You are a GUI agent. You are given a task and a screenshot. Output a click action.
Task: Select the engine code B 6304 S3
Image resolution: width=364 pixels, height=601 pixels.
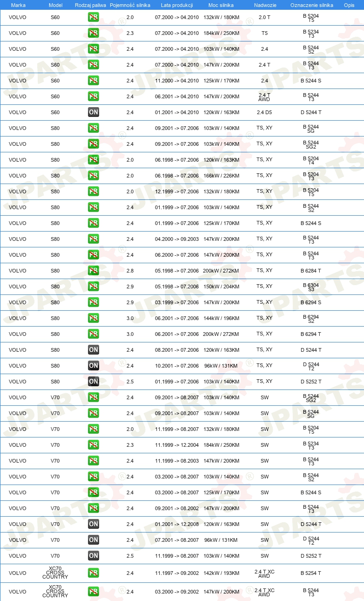click(x=311, y=287)
